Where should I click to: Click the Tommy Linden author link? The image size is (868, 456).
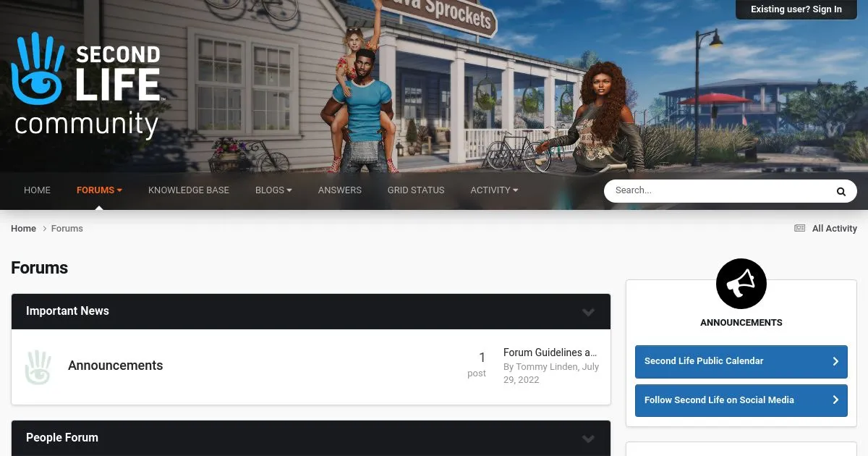pyautogui.click(x=547, y=367)
